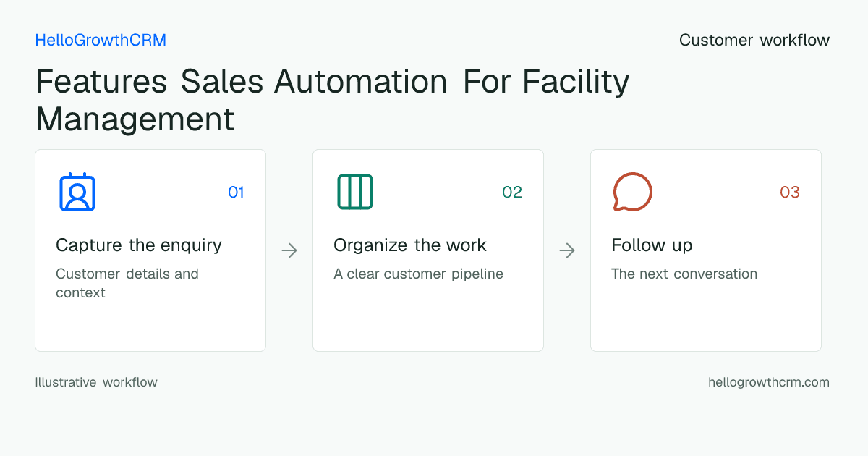Click the step number 02
868x456 pixels.
pyautogui.click(x=512, y=192)
